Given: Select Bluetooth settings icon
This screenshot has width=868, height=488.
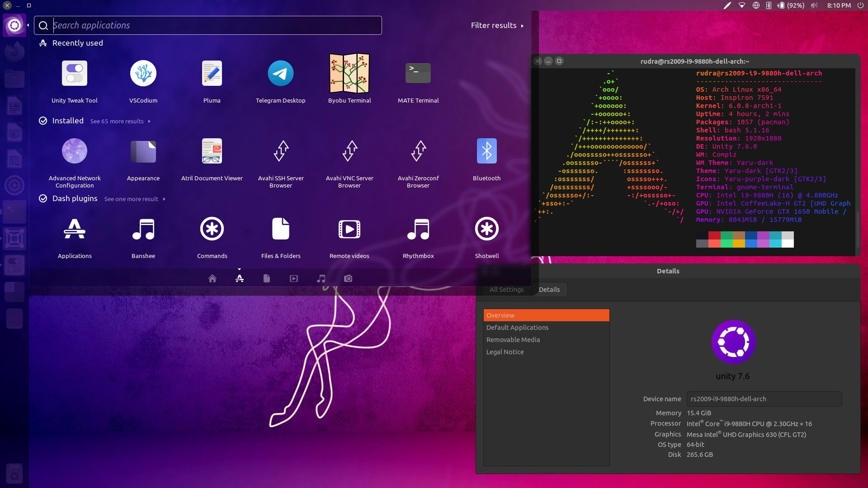Looking at the screenshot, I should 486,151.
